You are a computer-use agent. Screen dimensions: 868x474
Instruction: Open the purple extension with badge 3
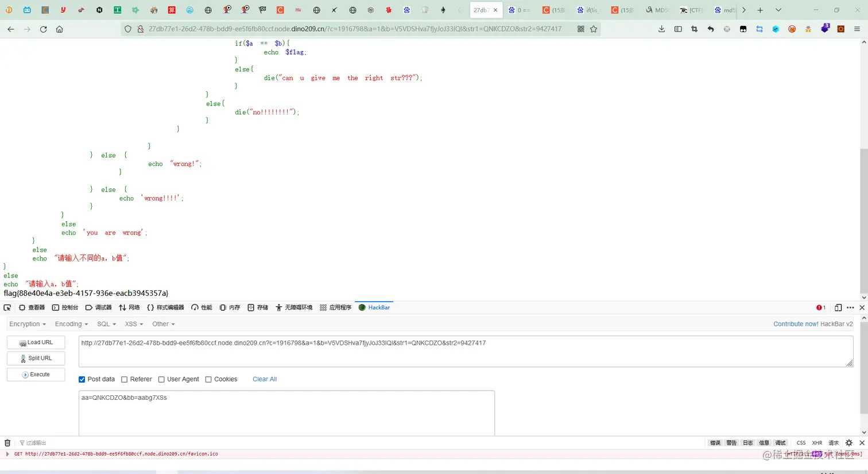(x=825, y=28)
